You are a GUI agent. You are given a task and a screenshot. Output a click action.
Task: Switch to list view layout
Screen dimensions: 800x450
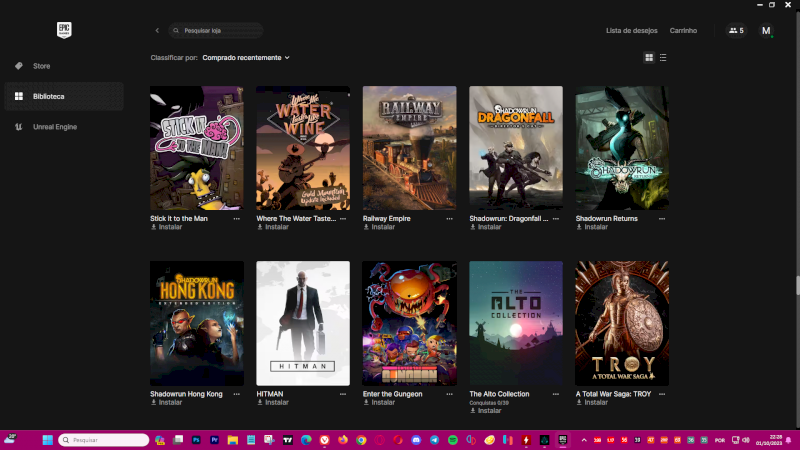pyautogui.click(x=663, y=58)
